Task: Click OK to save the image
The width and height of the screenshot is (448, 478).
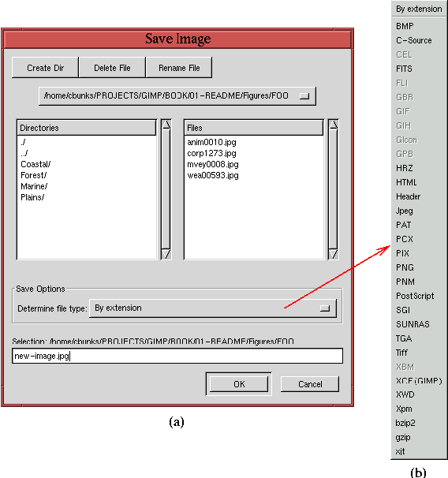Action: click(239, 384)
